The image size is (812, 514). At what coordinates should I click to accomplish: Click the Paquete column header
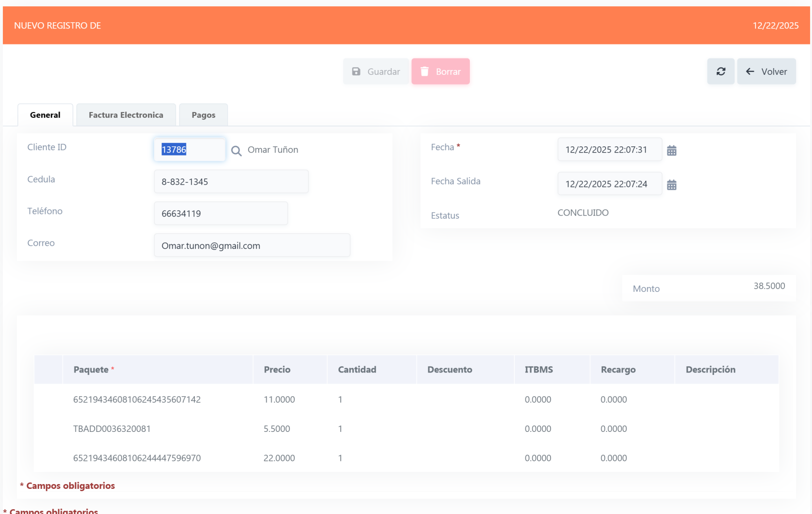click(x=91, y=370)
